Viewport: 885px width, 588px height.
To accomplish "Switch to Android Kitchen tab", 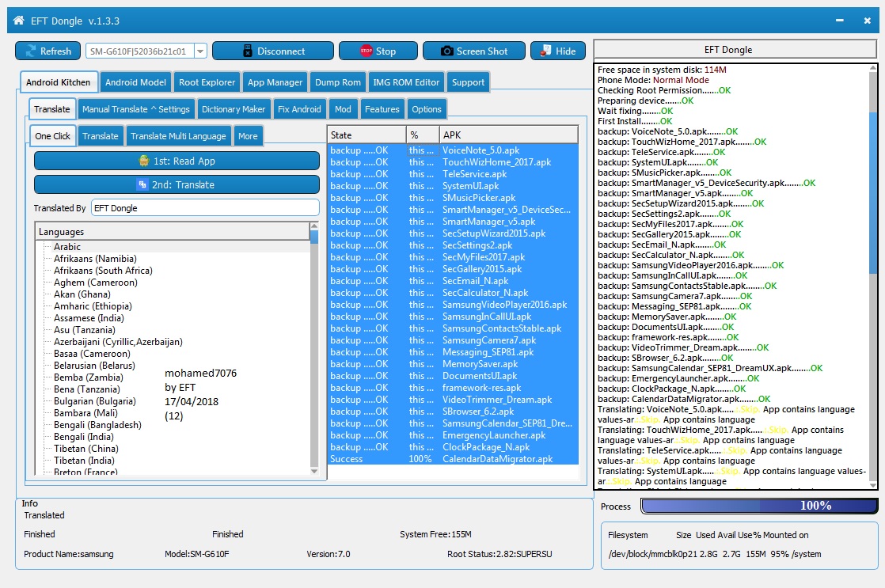I will click(x=58, y=82).
